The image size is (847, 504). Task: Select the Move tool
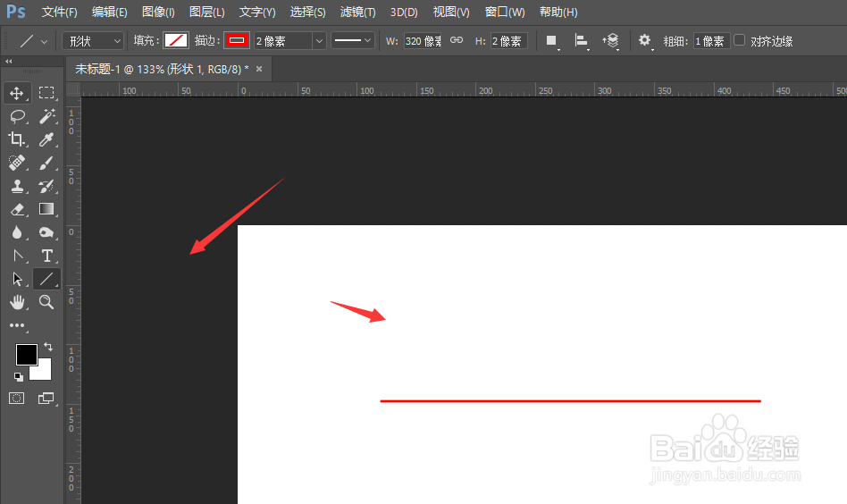(17, 93)
